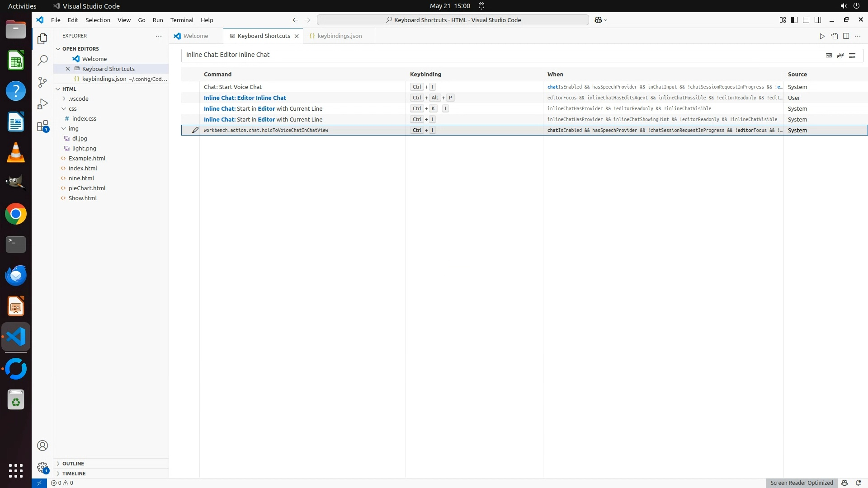Click the pencil edit keybinding icon

195,130
